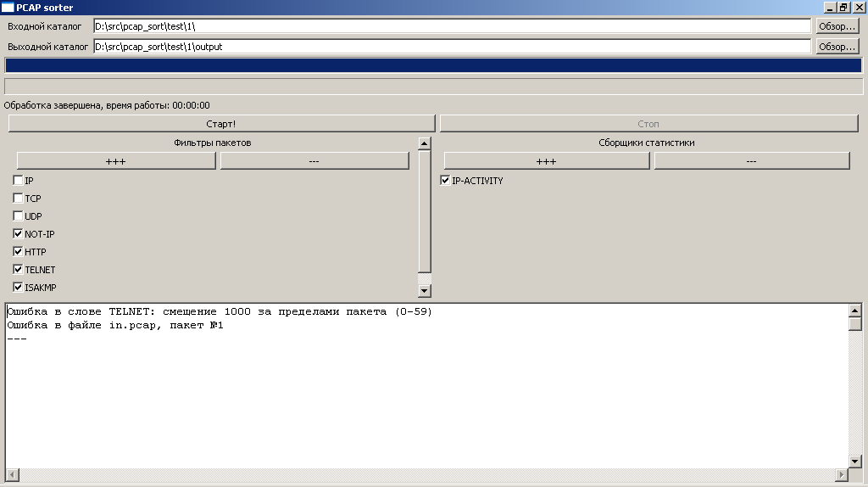Restore down the PCAP sorter window
The height and width of the screenshot is (487, 868).
[843, 7]
